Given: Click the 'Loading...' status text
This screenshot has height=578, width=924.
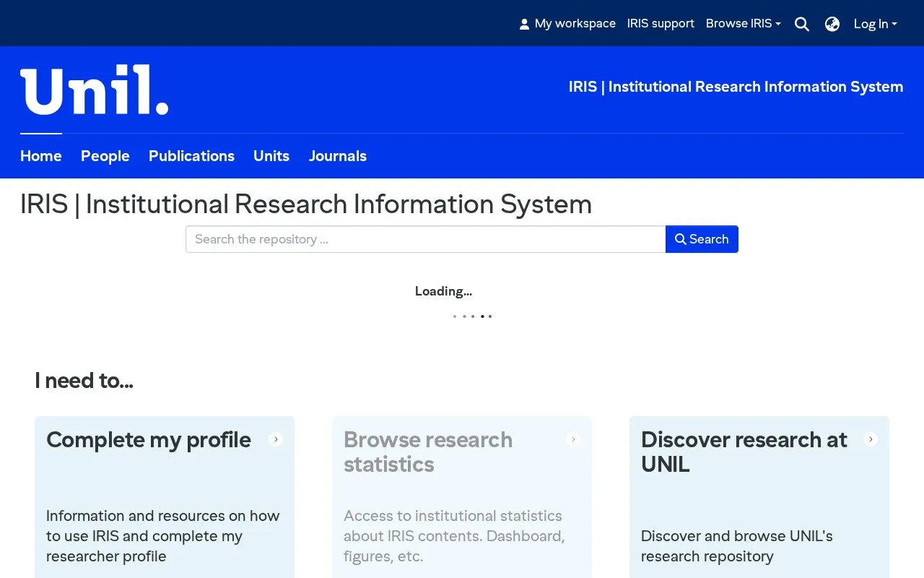Looking at the screenshot, I should click(443, 291).
